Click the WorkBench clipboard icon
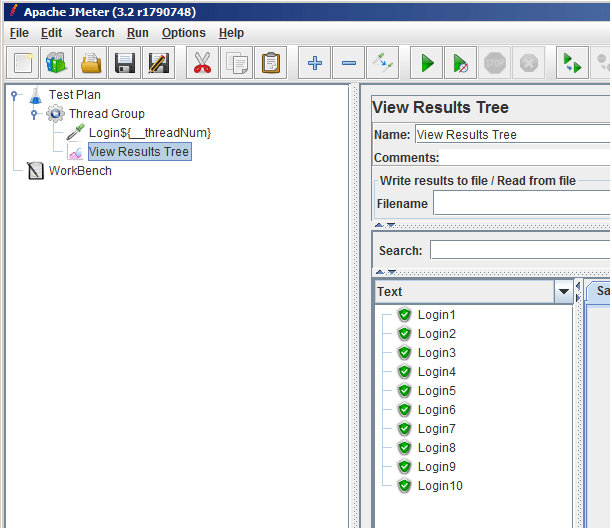Image resolution: width=612 pixels, height=529 pixels. pyautogui.click(x=36, y=171)
